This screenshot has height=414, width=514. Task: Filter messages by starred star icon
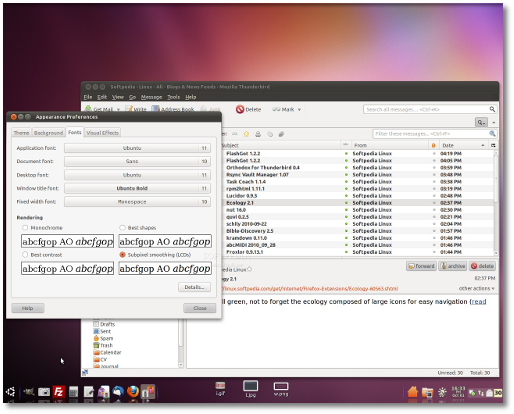[x=246, y=134]
